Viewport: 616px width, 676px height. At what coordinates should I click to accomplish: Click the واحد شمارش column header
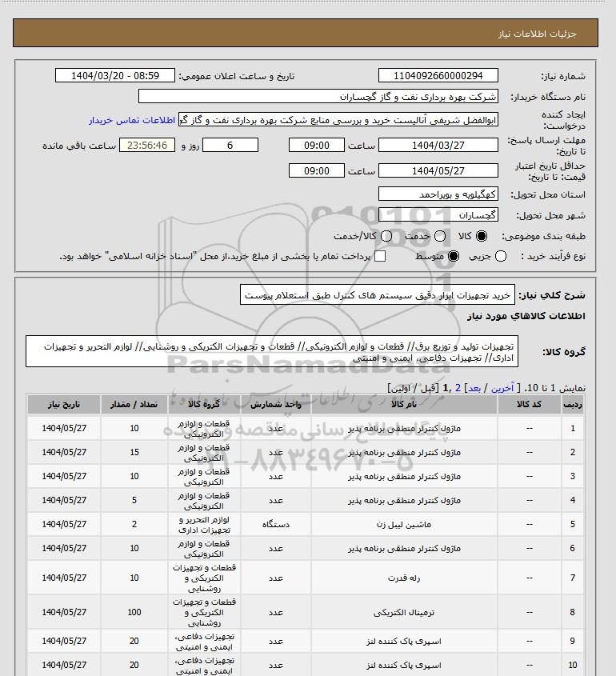276,404
